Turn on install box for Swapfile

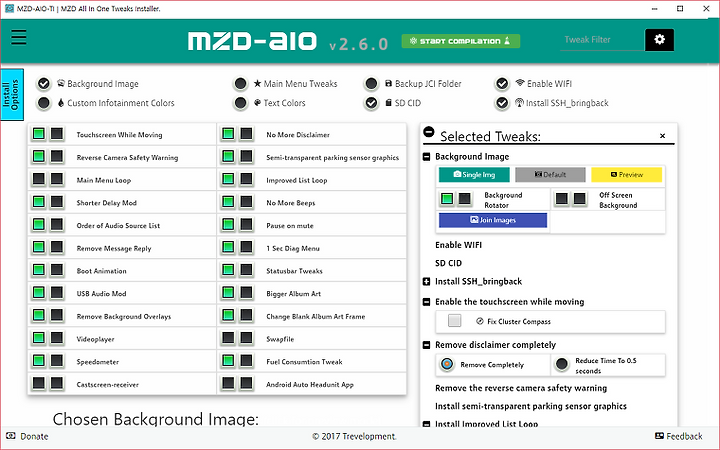tap(228, 338)
